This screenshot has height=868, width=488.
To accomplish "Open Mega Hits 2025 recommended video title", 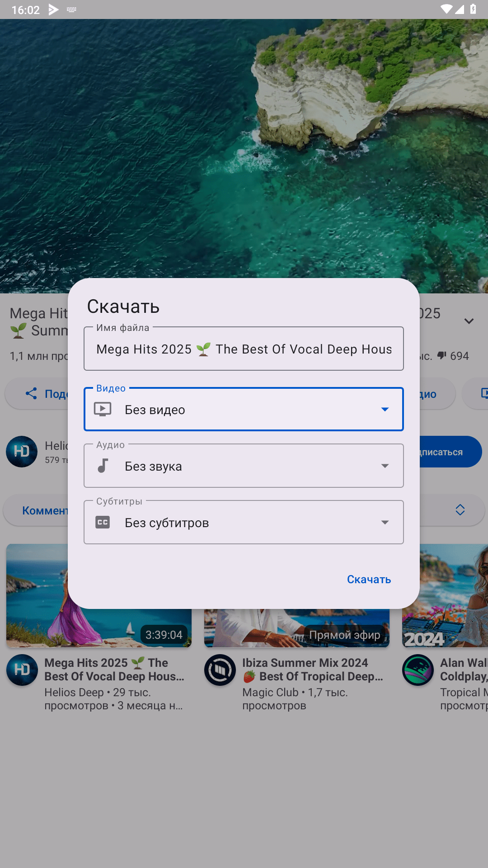I will click(114, 670).
